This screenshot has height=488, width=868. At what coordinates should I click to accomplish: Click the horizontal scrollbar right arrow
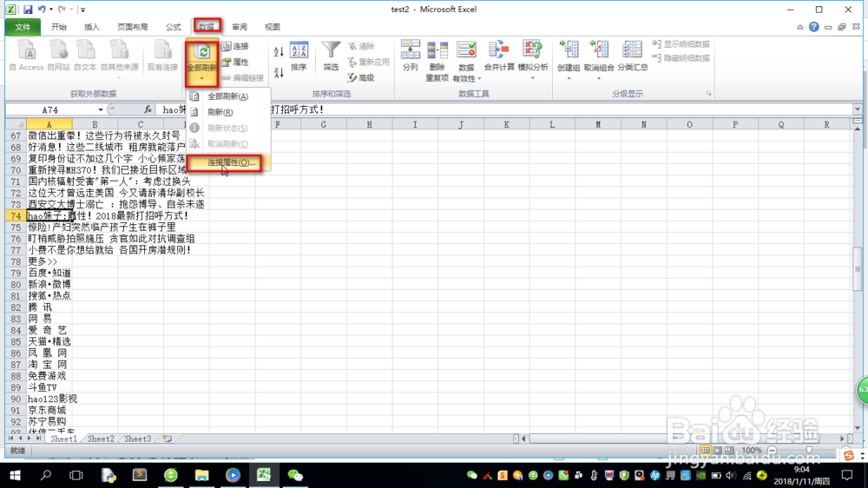click(842, 439)
